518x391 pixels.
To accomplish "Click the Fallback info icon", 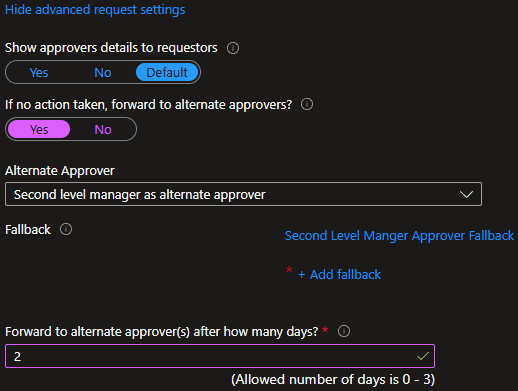I will point(66,229).
